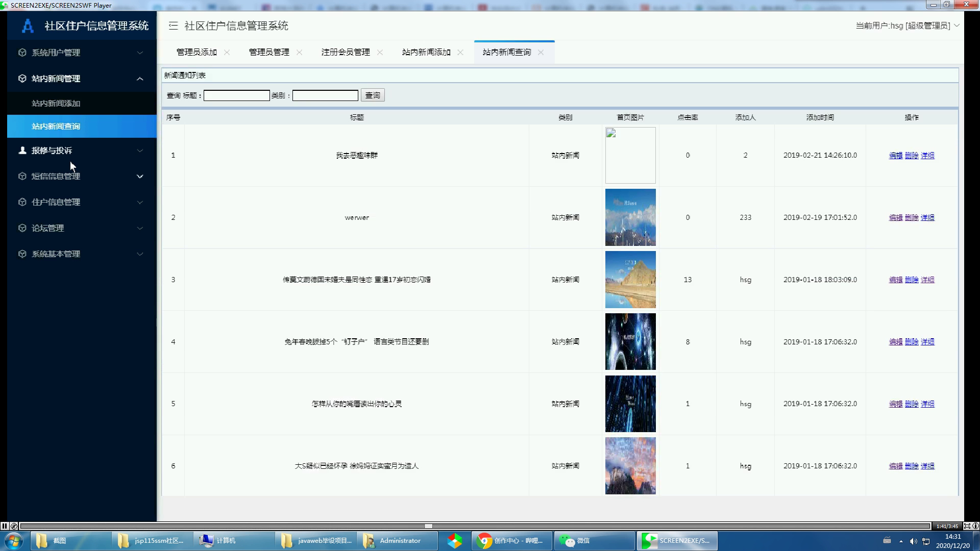The width and height of the screenshot is (980, 551).
Task: Click 编辑 for news row 4
Action: coord(896,342)
